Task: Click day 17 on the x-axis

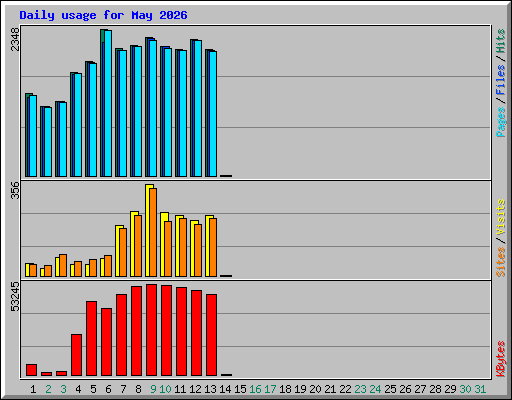Action: [x=270, y=389]
